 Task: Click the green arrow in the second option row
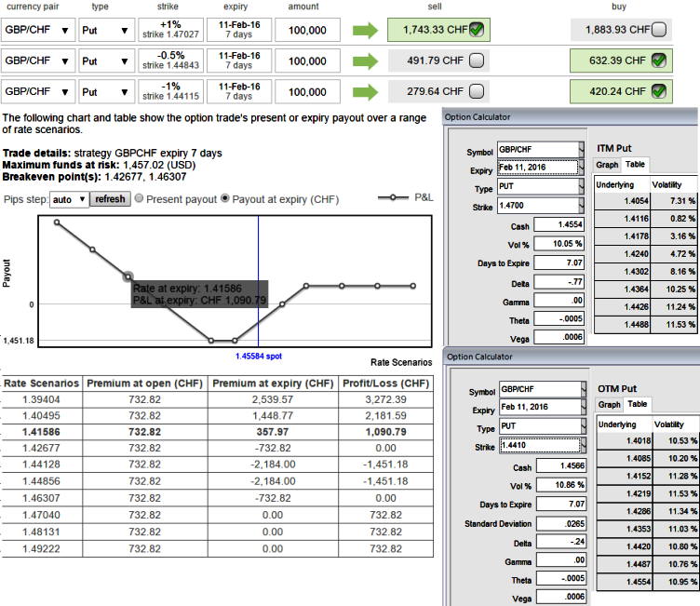pos(367,61)
